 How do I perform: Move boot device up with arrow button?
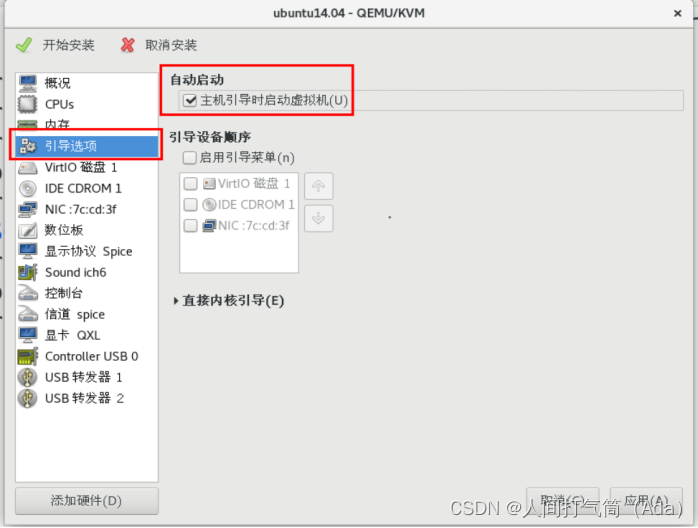click(x=318, y=186)
